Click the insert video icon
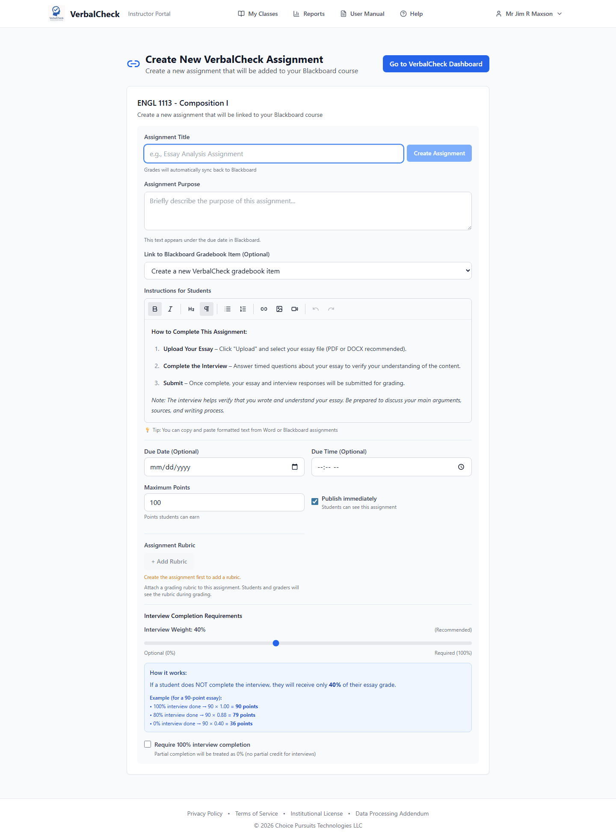616x840 pixels. click(295, 309)
